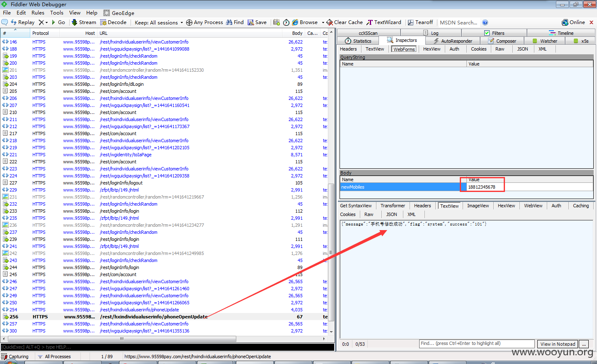Open the Filters tab

pyautogui.click(x=494, y=33)
